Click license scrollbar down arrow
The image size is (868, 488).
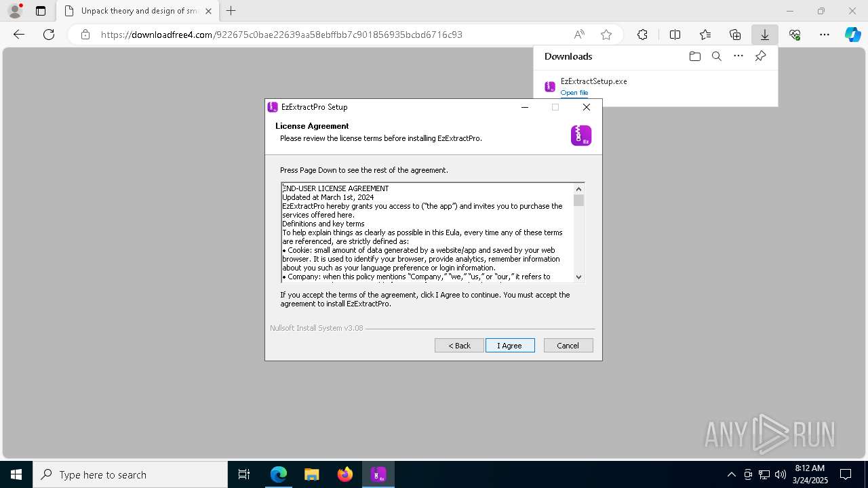(x=578, y=277)
